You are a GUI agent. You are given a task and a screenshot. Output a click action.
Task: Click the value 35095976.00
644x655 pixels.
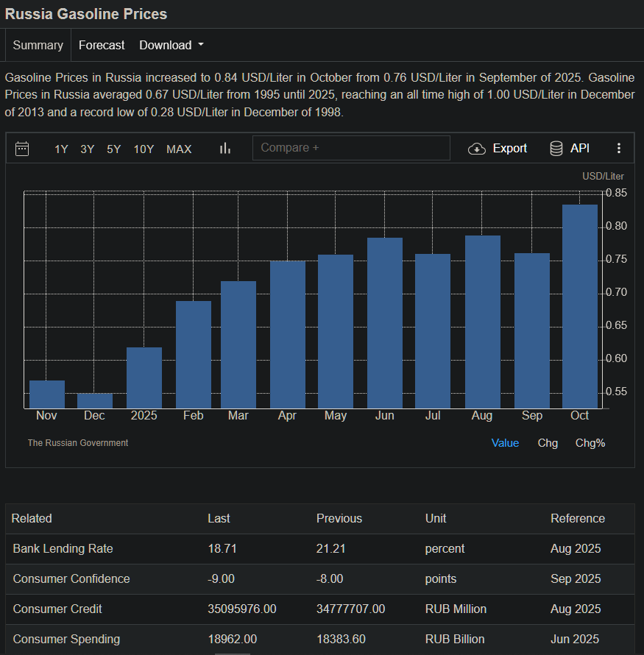point(242,609)
